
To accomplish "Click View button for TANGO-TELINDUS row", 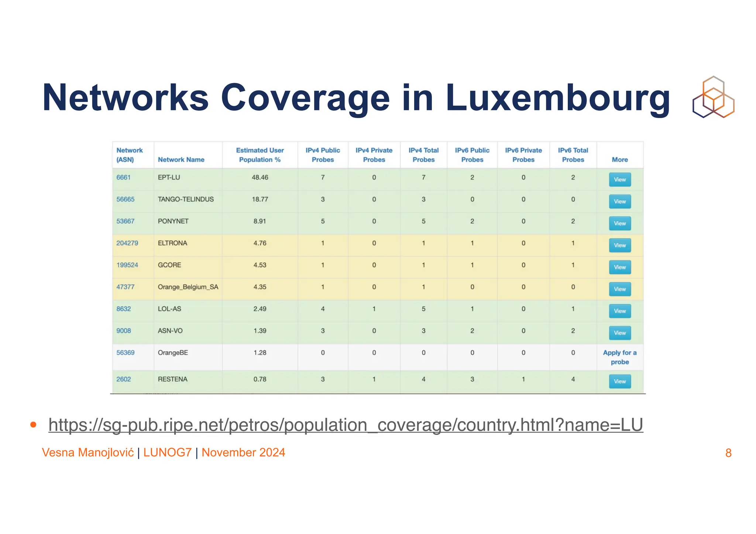I will point(620,201).
